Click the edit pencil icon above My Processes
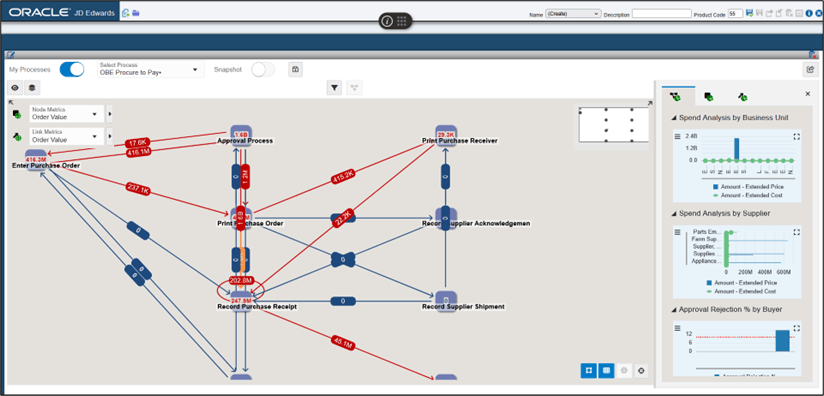The width and height of the screenshot is (824, 396). [11, 54]
